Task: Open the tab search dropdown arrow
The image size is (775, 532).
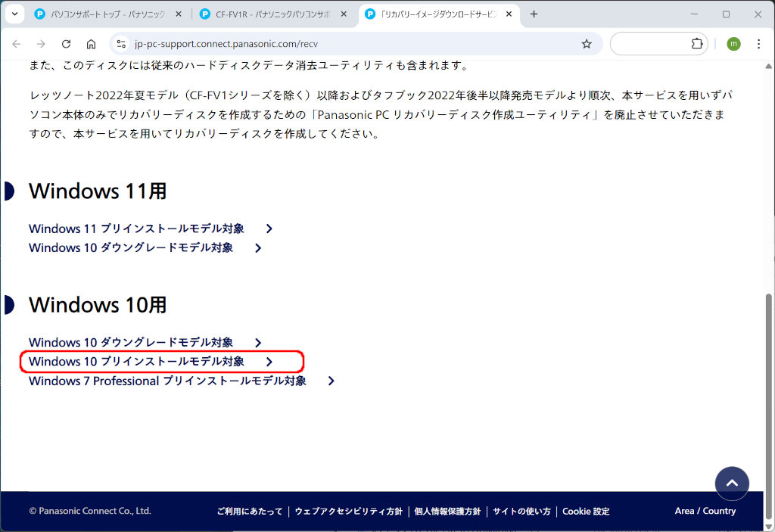Action: [x=15, y=14]
